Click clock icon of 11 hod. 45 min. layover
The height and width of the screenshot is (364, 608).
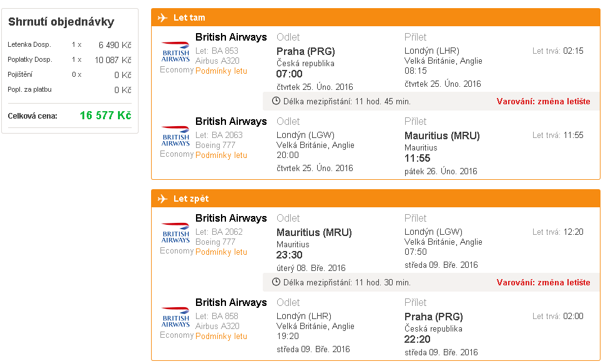pos(276,101)
